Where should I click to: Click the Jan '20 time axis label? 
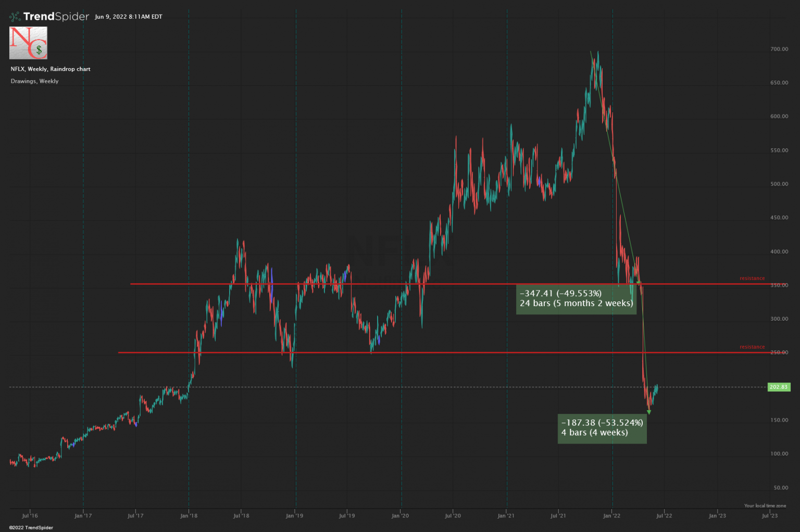400,516
